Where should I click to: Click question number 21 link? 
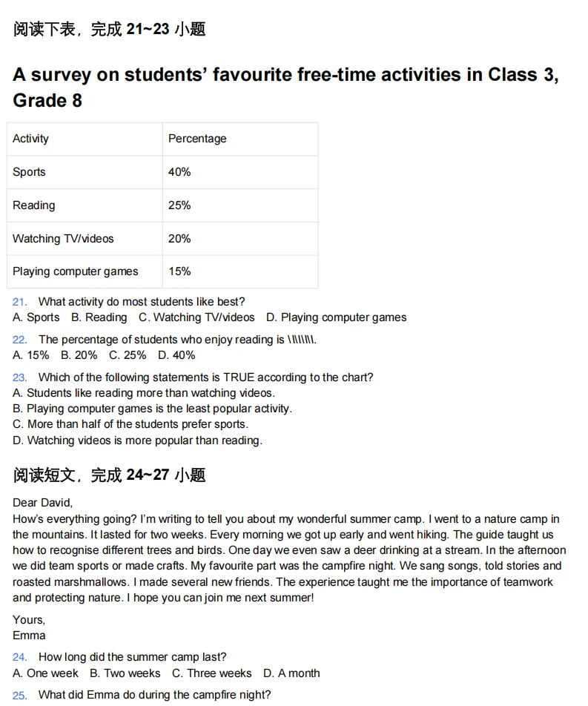pyautogui.click(x=20, y=302)
